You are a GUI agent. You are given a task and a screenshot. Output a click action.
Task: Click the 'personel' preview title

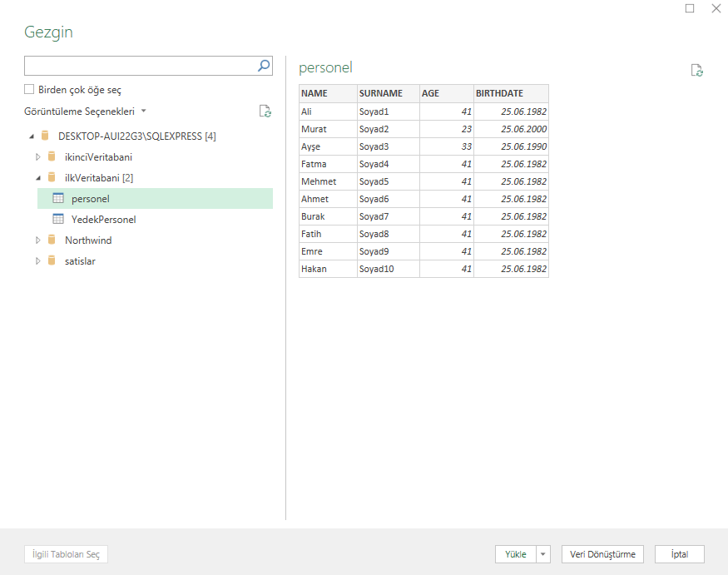pos(325,67)
